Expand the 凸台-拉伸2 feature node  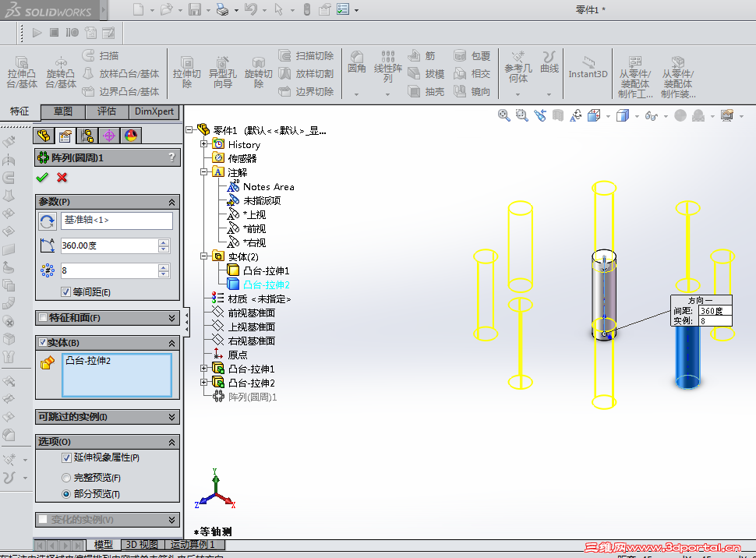[x=204, y=383]
